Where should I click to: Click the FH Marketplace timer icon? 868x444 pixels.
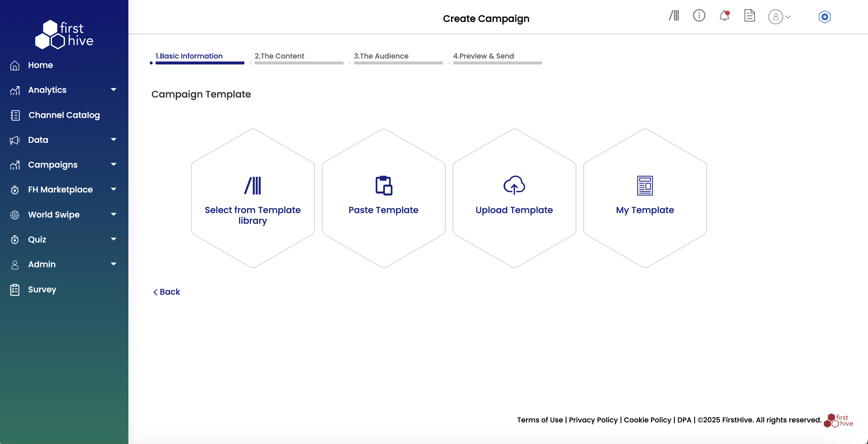14,190
